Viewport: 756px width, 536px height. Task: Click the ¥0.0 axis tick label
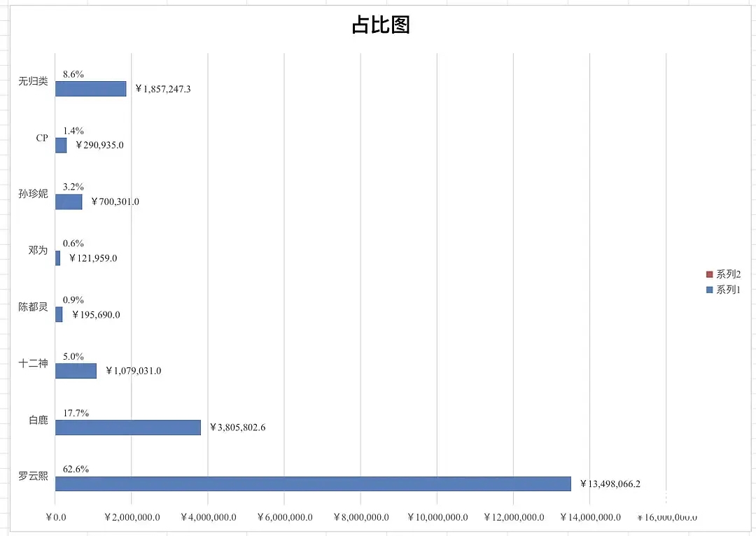(x=55, y=517)
